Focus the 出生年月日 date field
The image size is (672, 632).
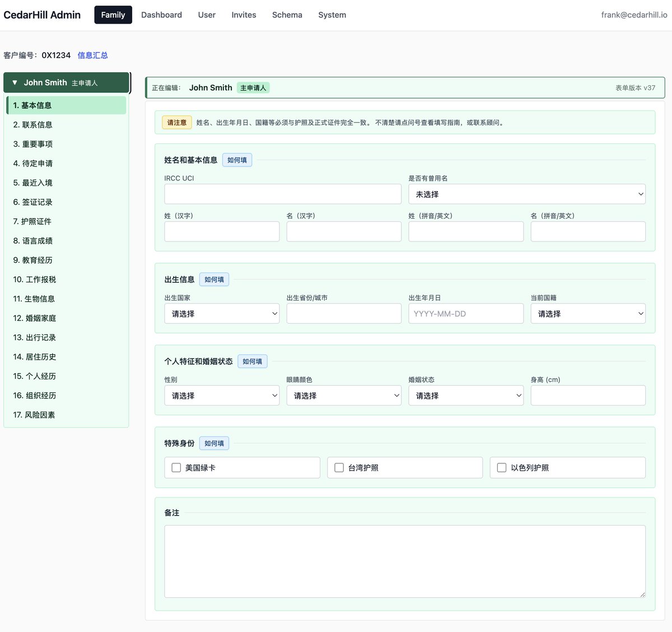point(466,313)
